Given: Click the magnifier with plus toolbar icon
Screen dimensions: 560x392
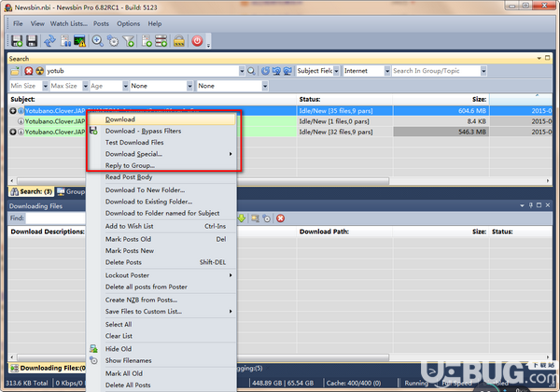Looking at the screenshot, I should tap(97, 41).
